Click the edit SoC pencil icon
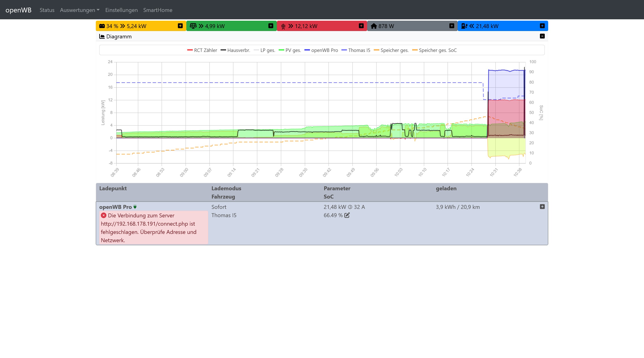The image size is (644, 358). tap(347, 215)
